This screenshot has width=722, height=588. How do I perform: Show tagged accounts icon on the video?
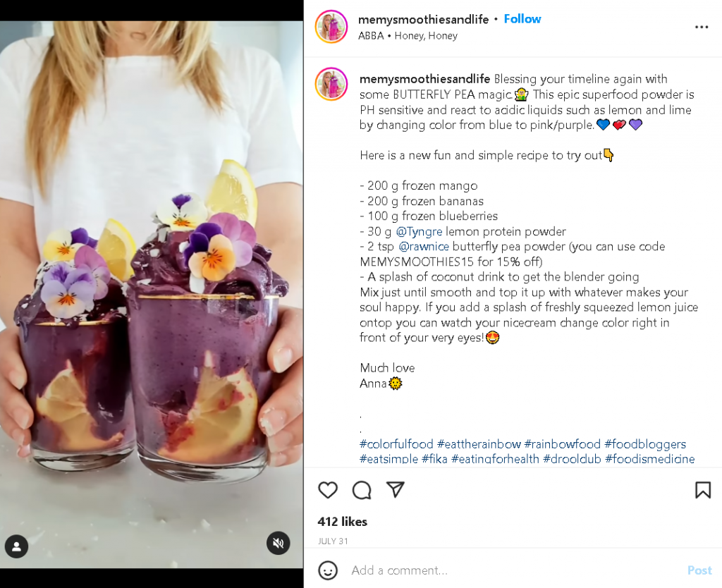point(16,546)
